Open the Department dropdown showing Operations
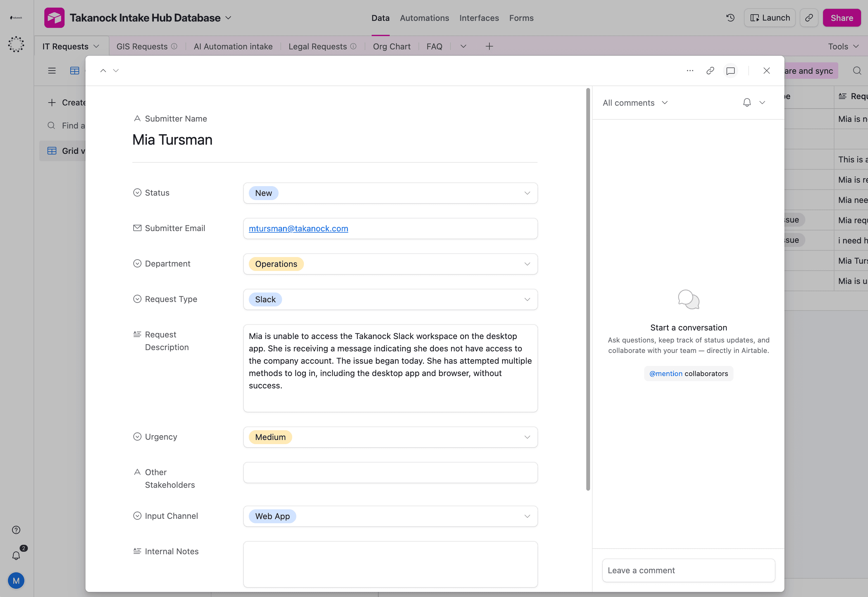The height and width of the screenshot is (597, 868). (390, 264)
